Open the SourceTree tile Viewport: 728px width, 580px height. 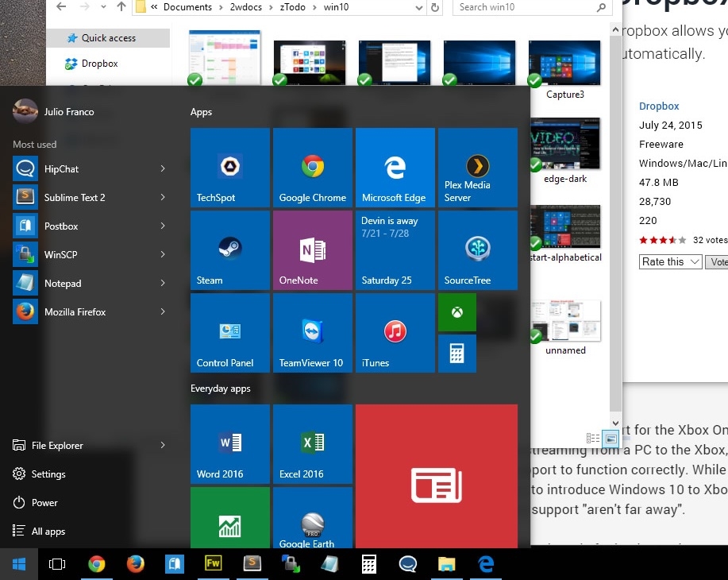coord(478,250)
